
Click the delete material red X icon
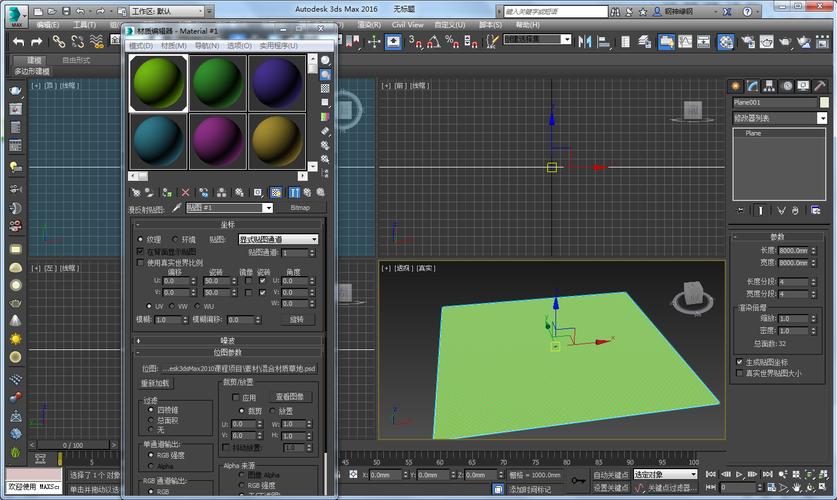185,192
